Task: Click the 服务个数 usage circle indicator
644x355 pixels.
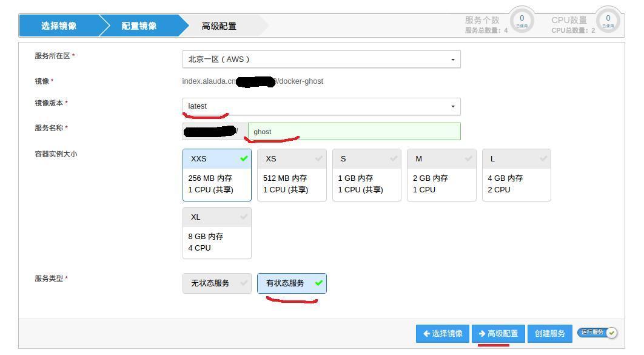Action: [522, 21]
